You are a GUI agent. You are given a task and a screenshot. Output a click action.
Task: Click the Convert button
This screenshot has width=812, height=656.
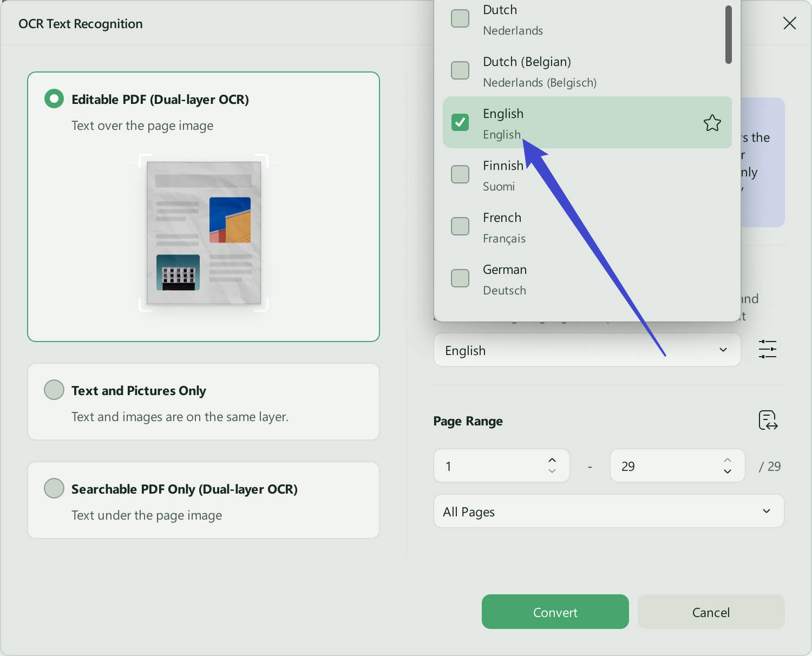coord(555,612)
